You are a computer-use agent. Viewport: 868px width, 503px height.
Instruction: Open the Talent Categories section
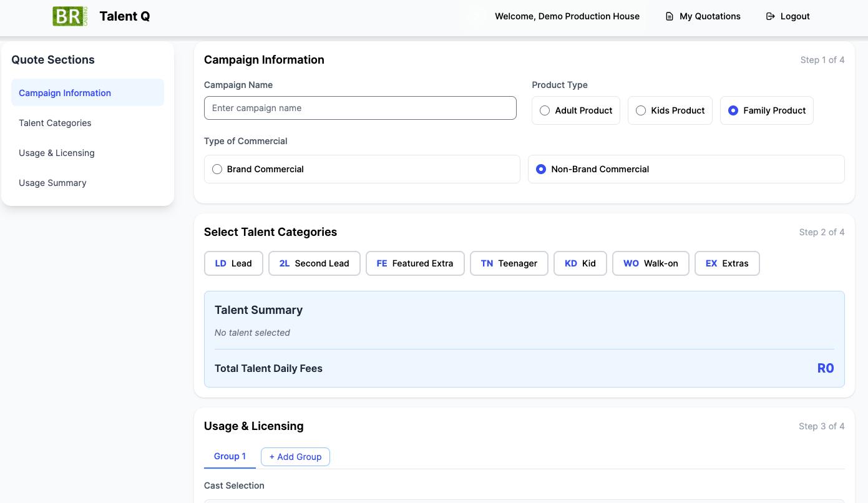55,123
